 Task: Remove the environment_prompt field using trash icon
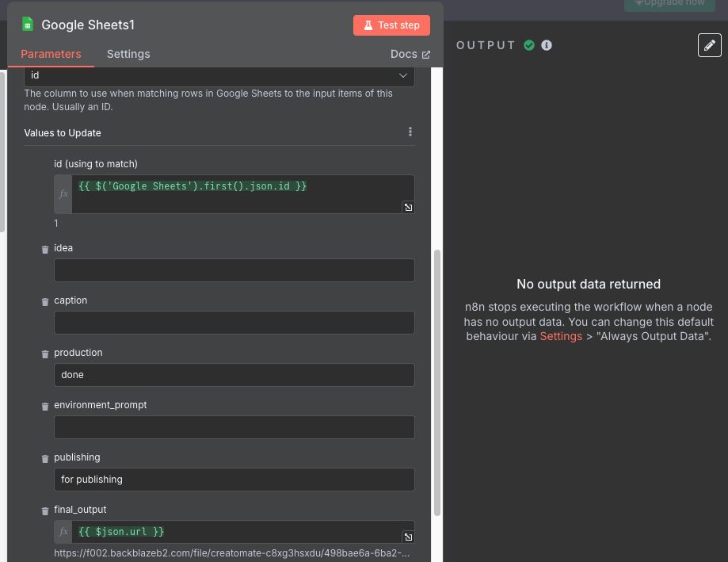pyautogui.click(x=44, y=406)
